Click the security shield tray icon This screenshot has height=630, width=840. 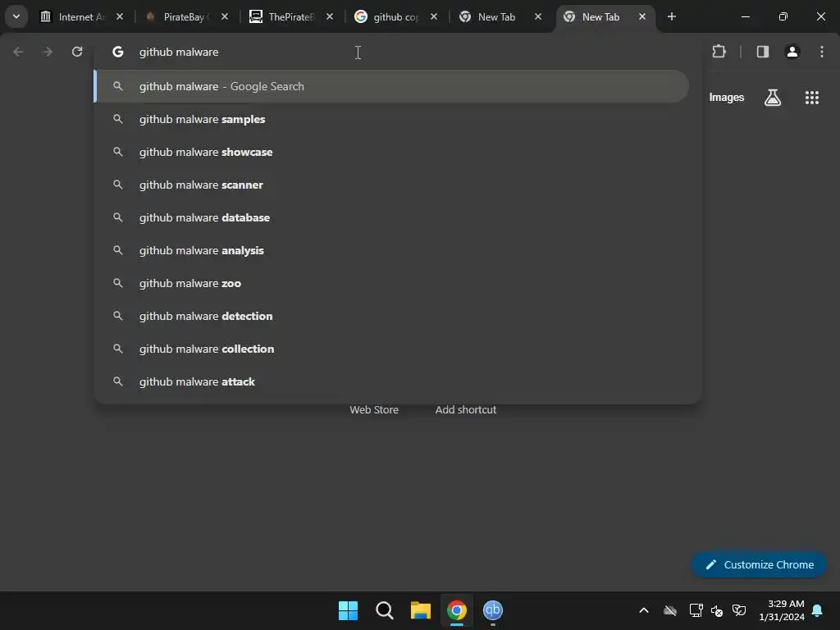[739, 610]
